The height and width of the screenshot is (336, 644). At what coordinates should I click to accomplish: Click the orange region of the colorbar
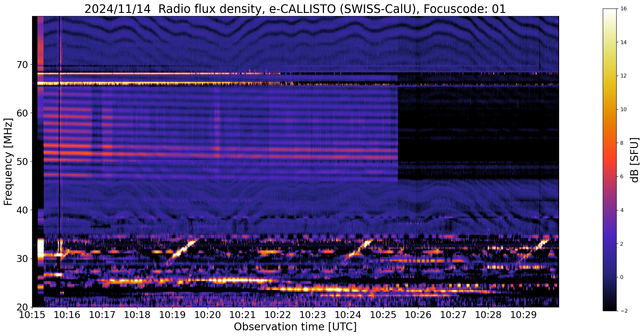coord(610,126)
